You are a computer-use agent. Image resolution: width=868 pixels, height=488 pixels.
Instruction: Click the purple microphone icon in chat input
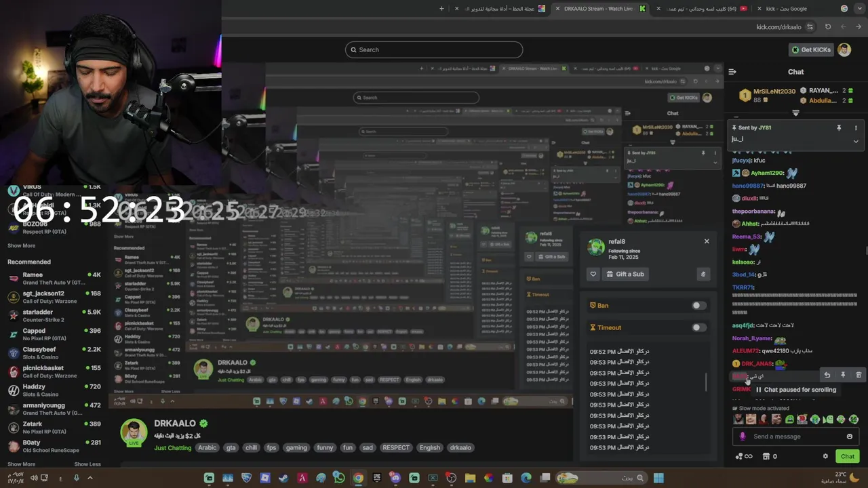tap(743, 436)
